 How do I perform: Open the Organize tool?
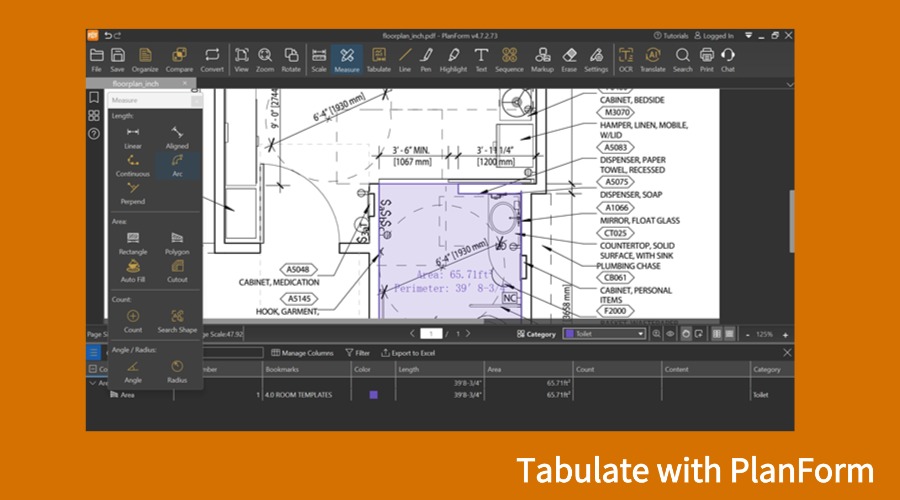coord(145,60)
